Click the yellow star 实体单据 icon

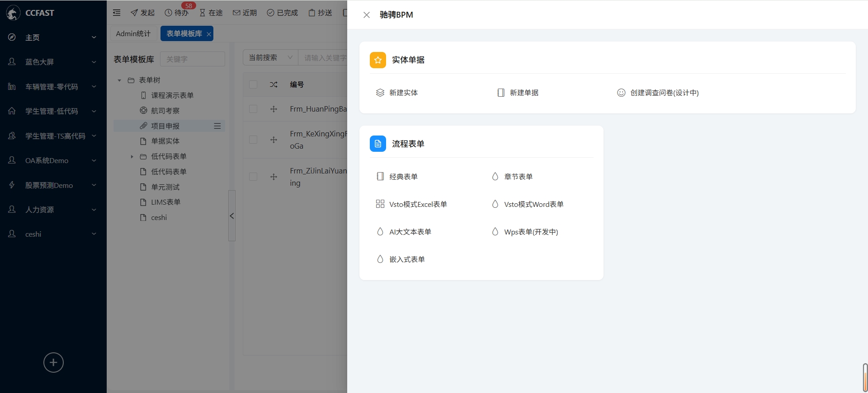click(378, 60)
